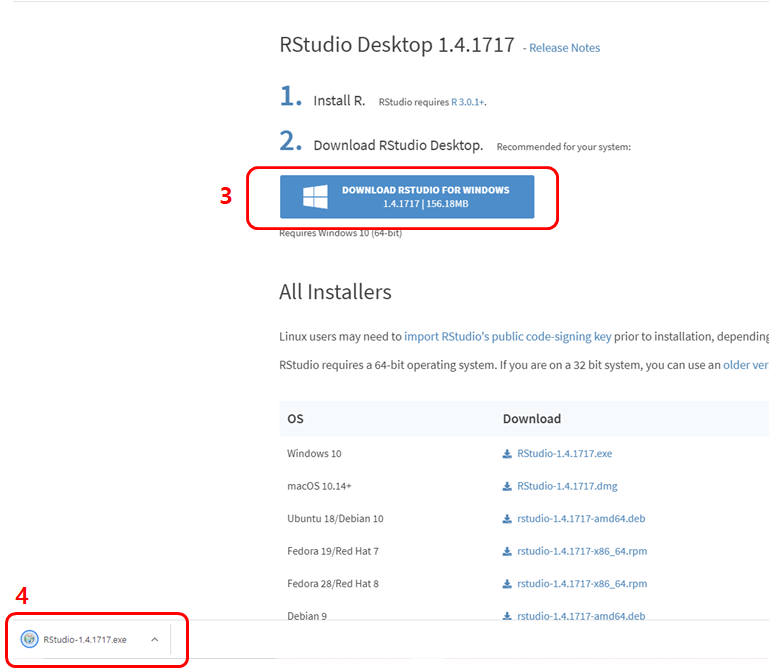Select the Debian 9 OS cell

click(x=307, y=616)
